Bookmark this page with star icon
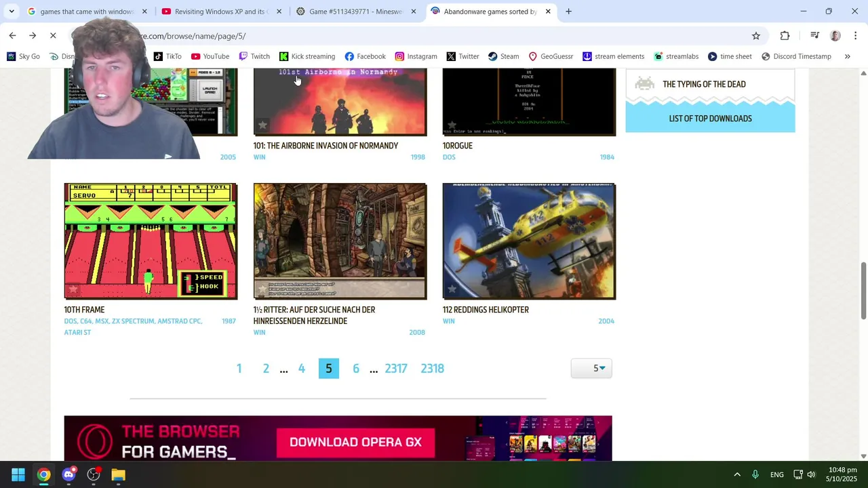Image resolution: width=868 pixels, height=488 pixels. (x=755, y=36)
